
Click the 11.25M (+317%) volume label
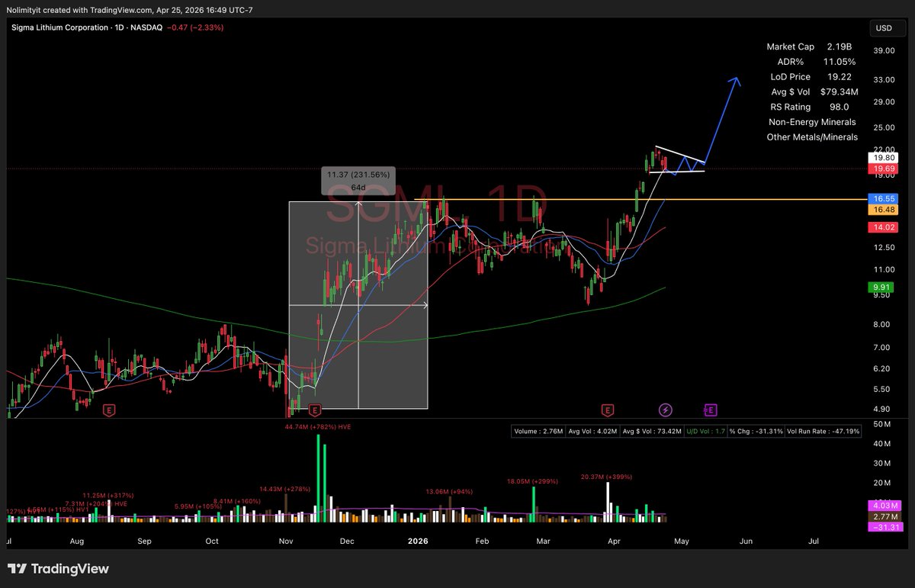pyautogui.click(x=108, y=494)
